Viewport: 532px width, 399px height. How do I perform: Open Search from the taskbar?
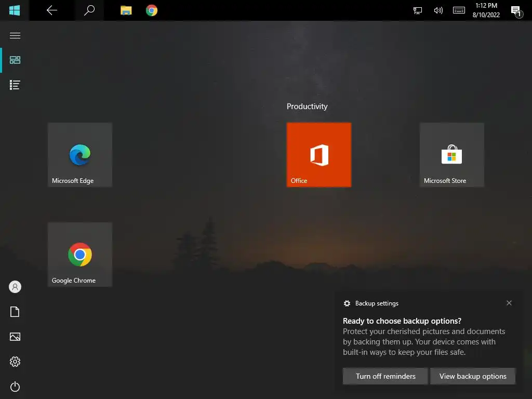[x=89, y=10]
